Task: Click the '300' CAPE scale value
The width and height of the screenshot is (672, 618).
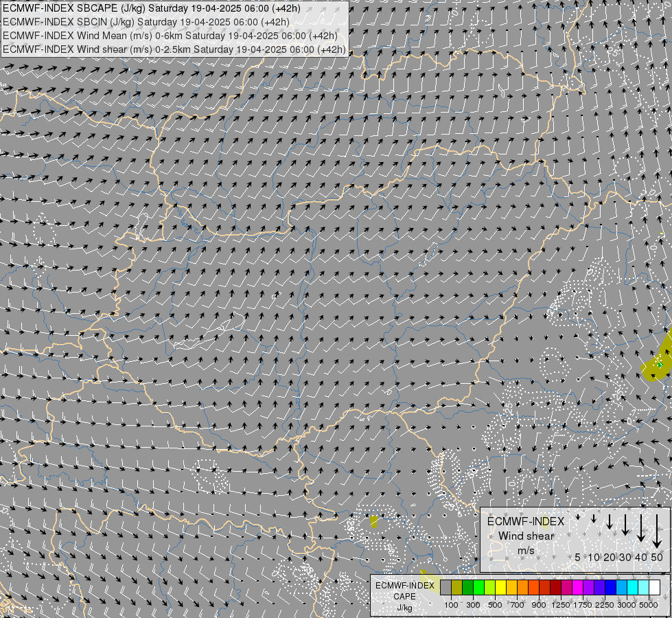Action: 473,605
